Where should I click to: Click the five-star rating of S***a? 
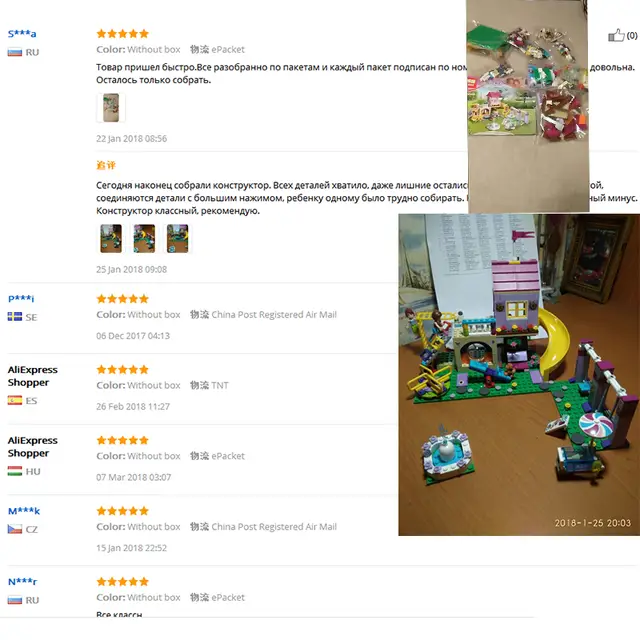(x=122, y=33)
